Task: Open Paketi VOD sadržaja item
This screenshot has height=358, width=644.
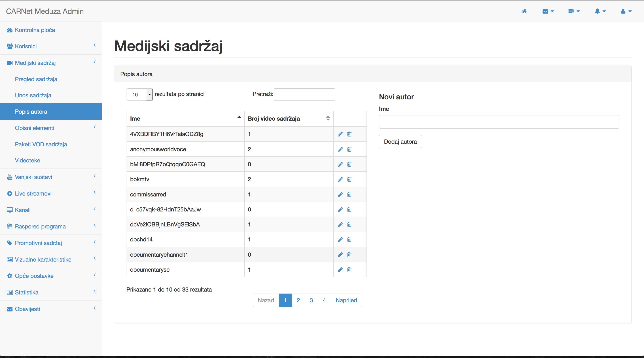Action: tap(51, 144)
